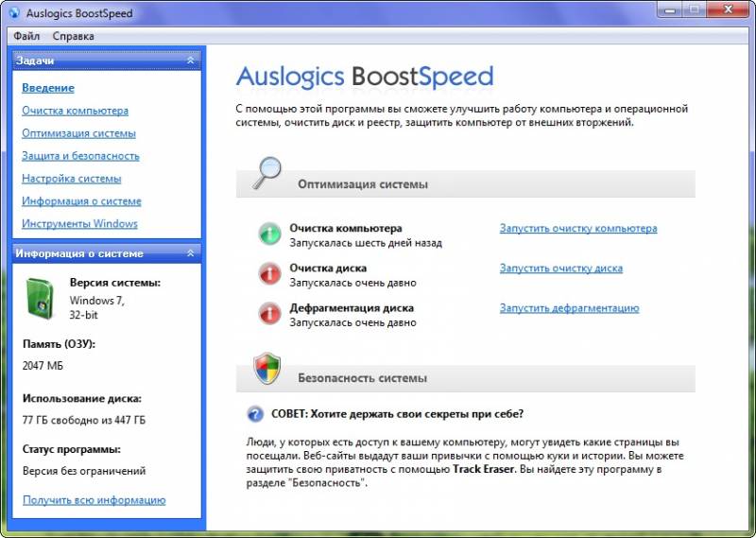The height and width of the screenshot is (538, 756).
Task: Collapse the Задачи panel with its chevron
Action: (191, 61)
